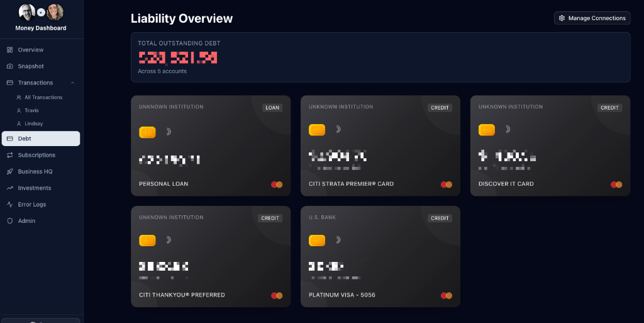The height and width of the screenshot is (323, 644).
Task: Click the CREDIT badge on Platinum Visa card
Action: 440,218
